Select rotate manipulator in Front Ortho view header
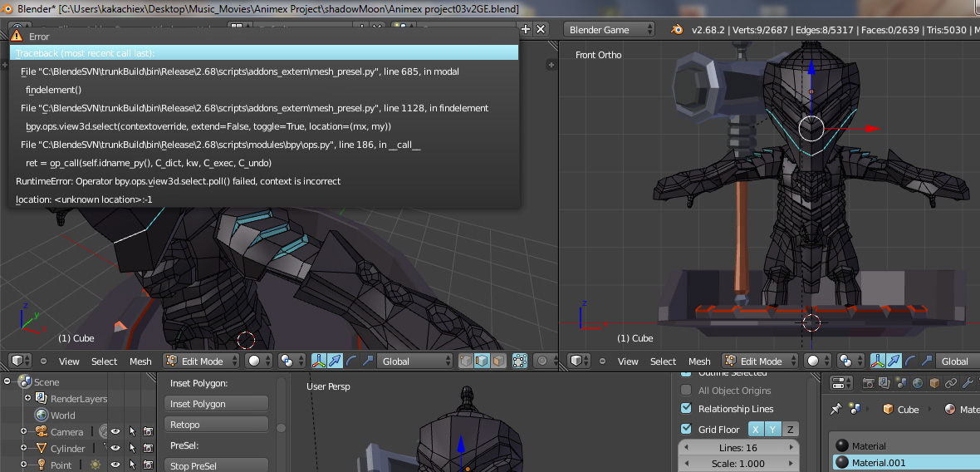 (910, 361)
